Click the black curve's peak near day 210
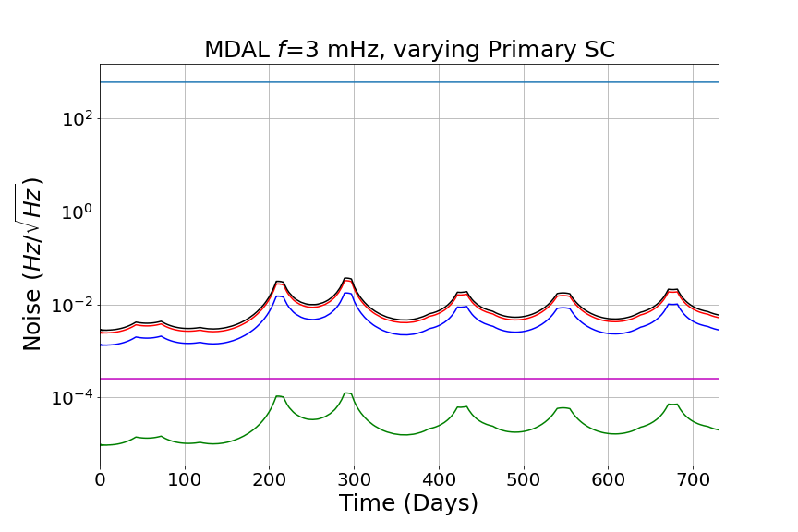The height and width of the screenshot is (532, 798). pos(279,282)
